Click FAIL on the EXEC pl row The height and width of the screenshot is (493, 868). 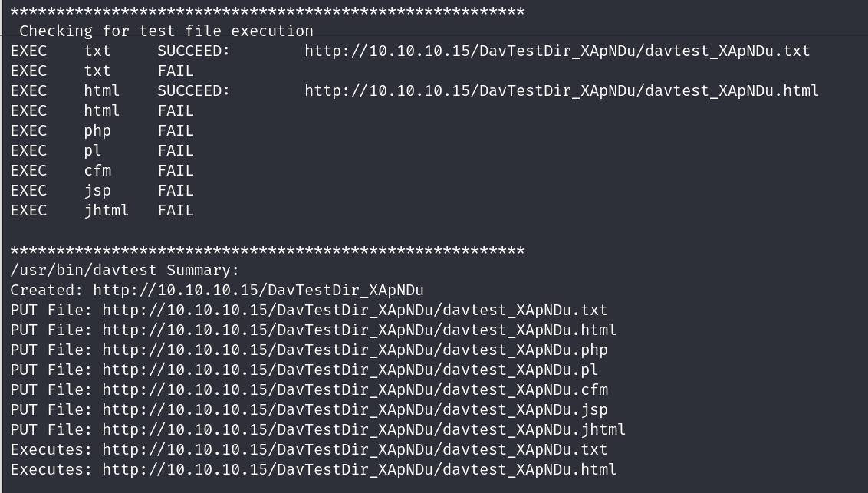coord(176,150)
